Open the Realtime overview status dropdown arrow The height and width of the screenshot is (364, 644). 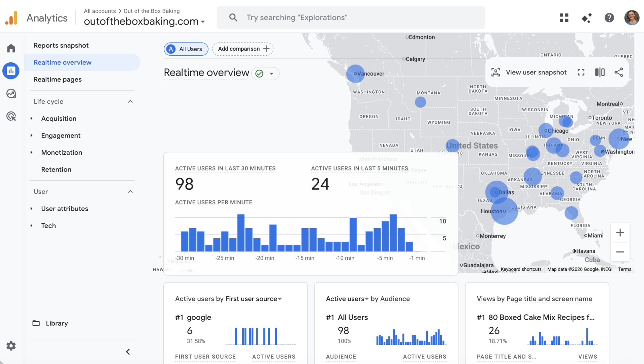[272, 73]
